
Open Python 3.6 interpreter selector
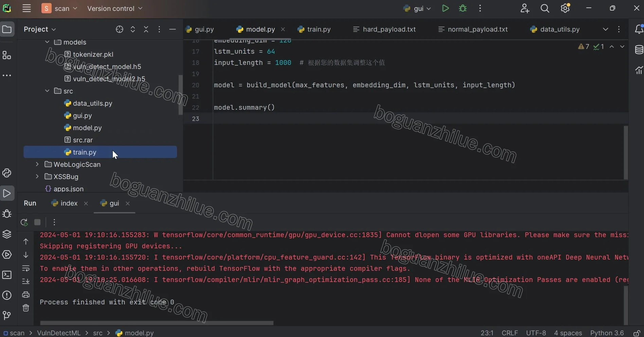coord(607,333)
